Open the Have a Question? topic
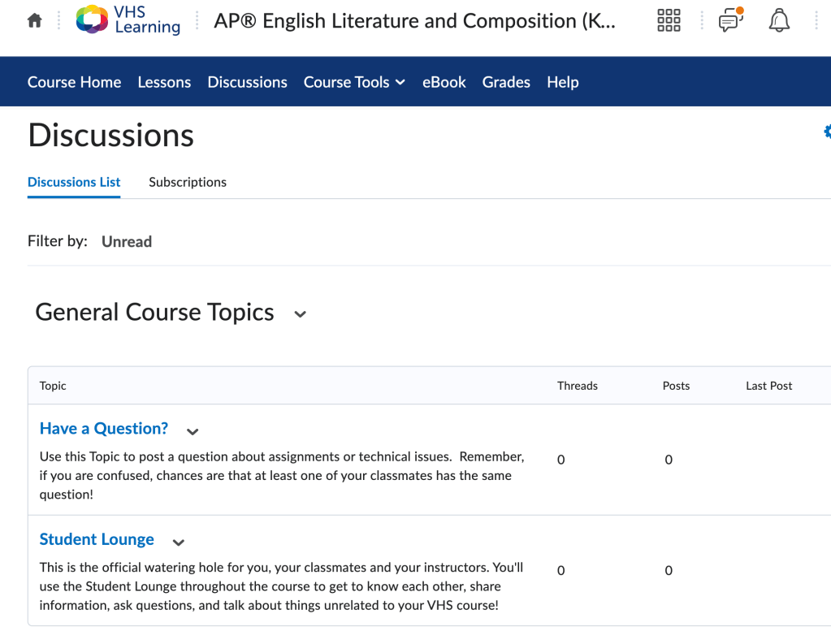This screenshot has width=831, height=644. (x=104, y=429)
